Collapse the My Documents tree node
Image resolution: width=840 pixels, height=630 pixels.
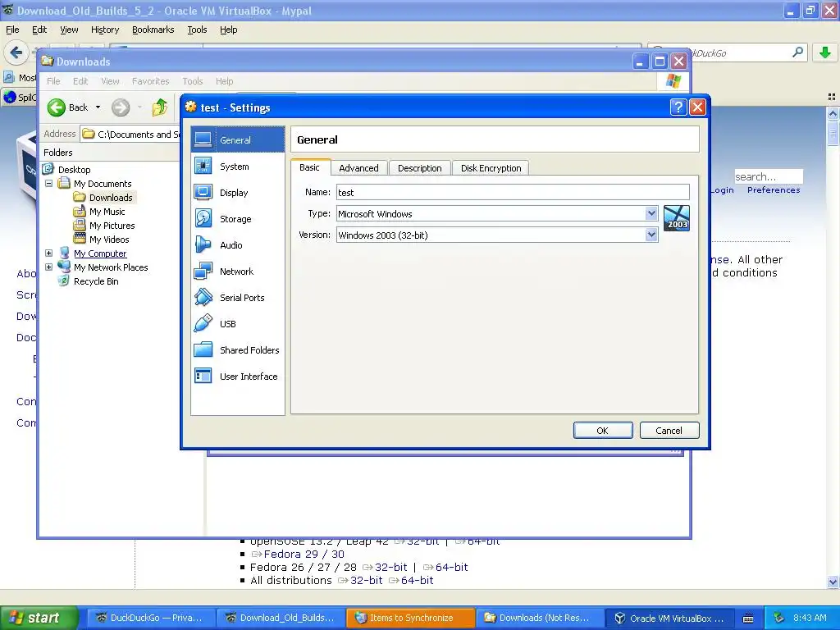(48, 183)
